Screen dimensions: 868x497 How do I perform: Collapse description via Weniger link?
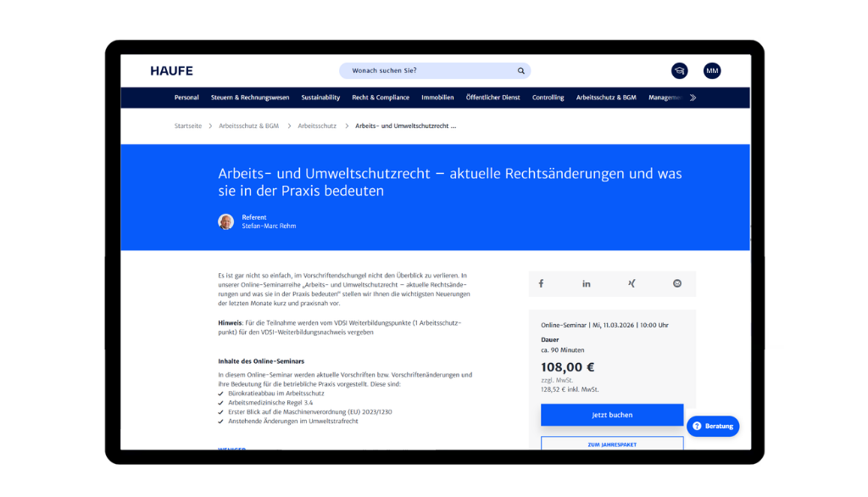231,447
